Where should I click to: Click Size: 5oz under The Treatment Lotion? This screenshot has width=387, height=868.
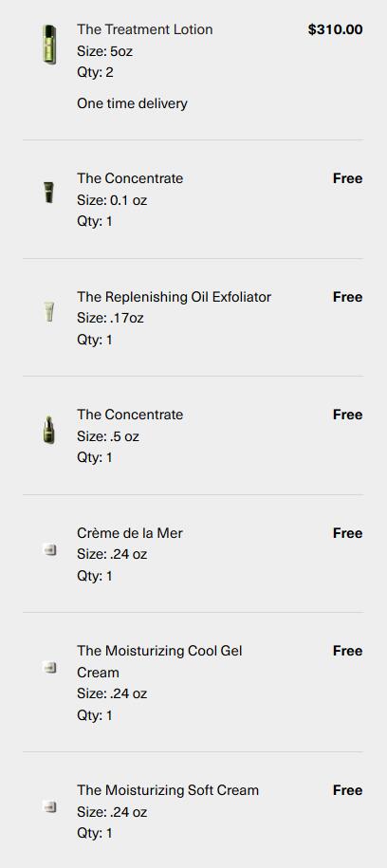point(104,51)
